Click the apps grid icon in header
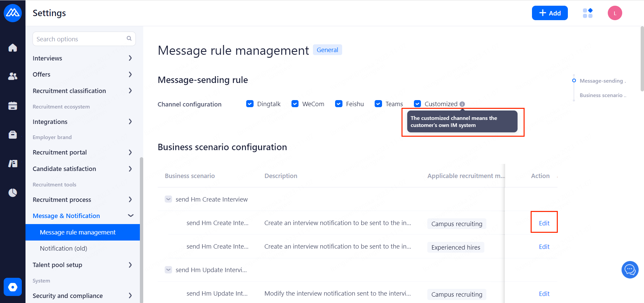Image resolution: width=644 pixels, height=303 pixels. tap(588, 13)
